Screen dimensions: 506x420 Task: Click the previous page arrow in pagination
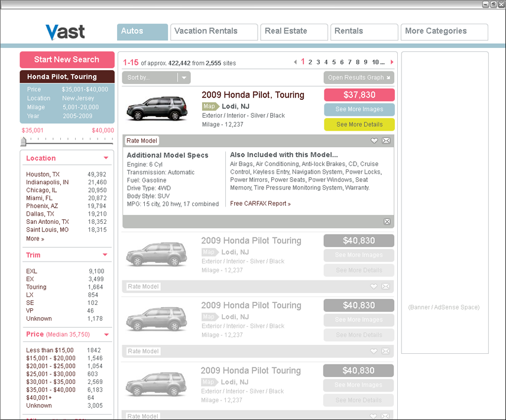pos(296,62)
